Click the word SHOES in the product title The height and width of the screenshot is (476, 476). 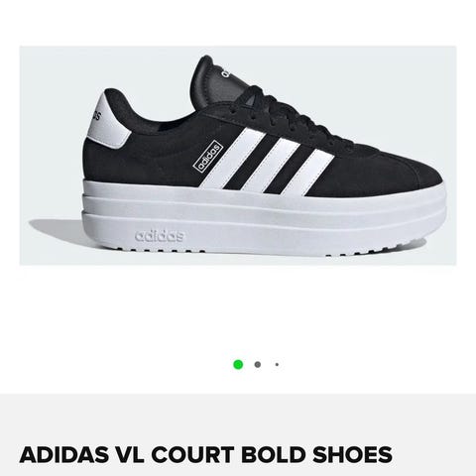[x=352, y=454]
